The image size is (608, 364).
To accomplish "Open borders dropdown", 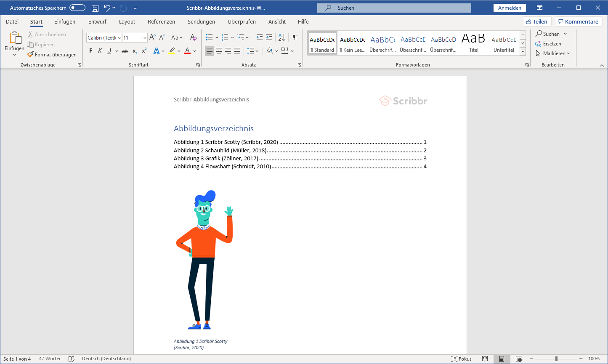I will pos(292,51).
